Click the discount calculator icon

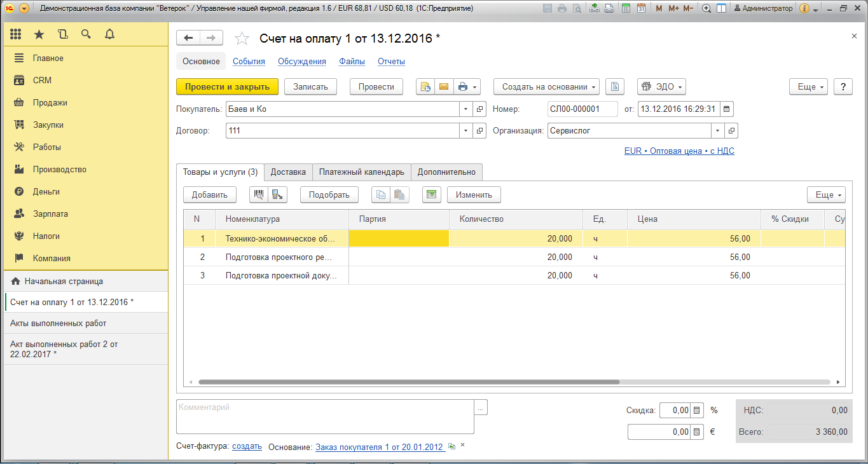[697, 411]
